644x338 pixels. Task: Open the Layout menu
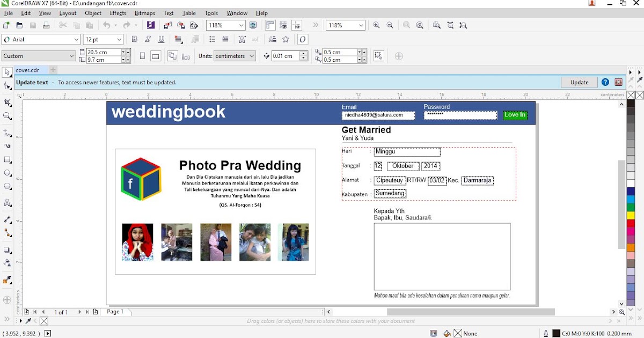[x=68, y=13]
